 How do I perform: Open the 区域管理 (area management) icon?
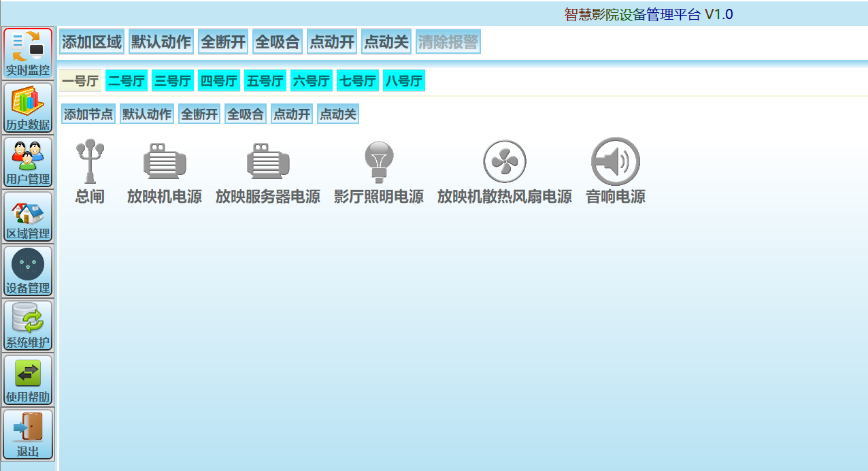coord(27,216)
